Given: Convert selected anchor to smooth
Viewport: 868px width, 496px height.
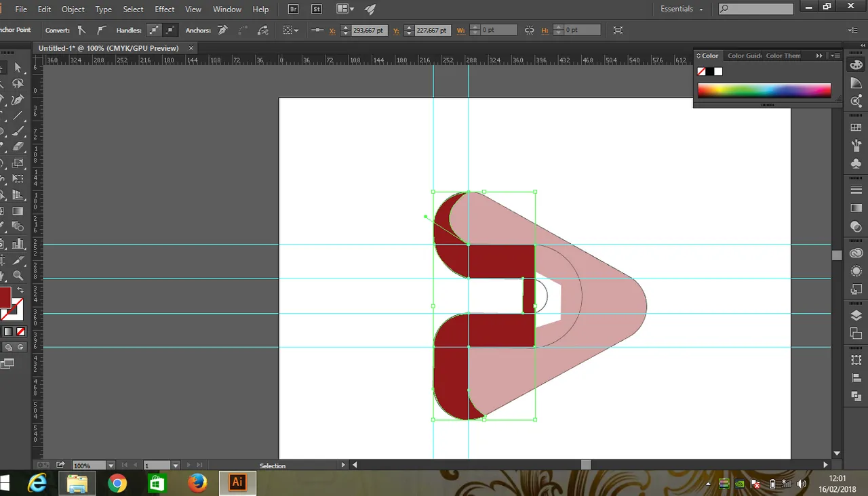Looking at the screenshot, I should pyautogui.click(x=101, y=30).
